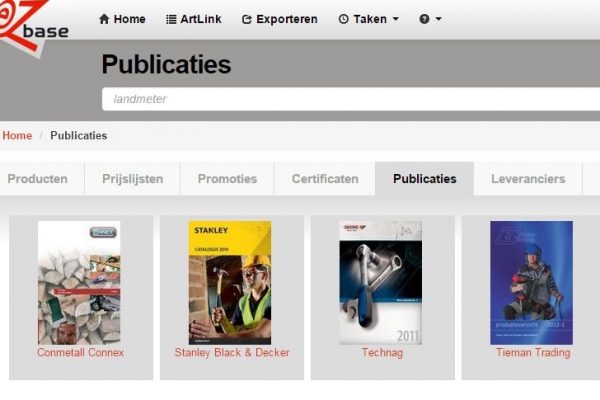Image resolution: width=600 pixels, height=400 pixels.
Task: Open the Stanley Black & Decker link
Action: pos(232,352)
